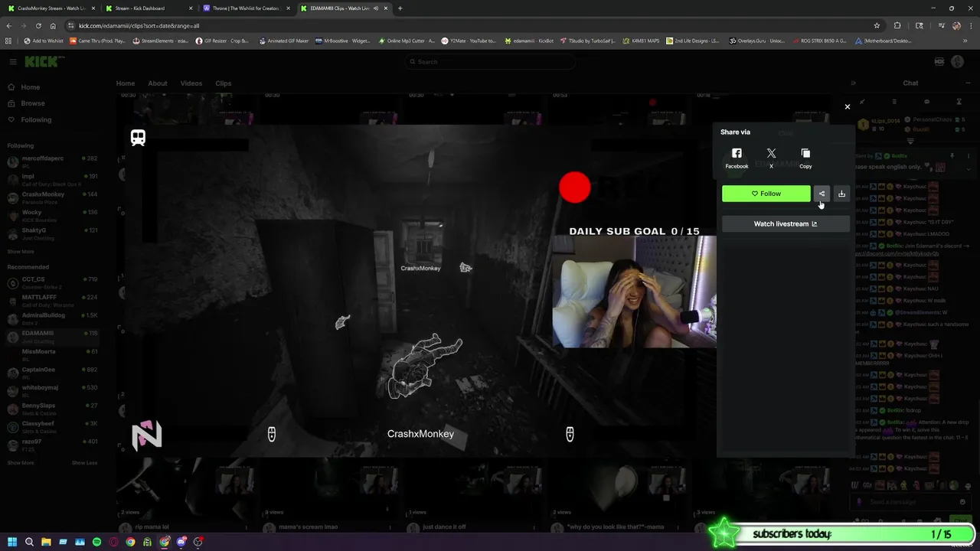Collapse the recommended list with Show Less
The width and height of the screenshot is (980, 551).
pos(84,463)
